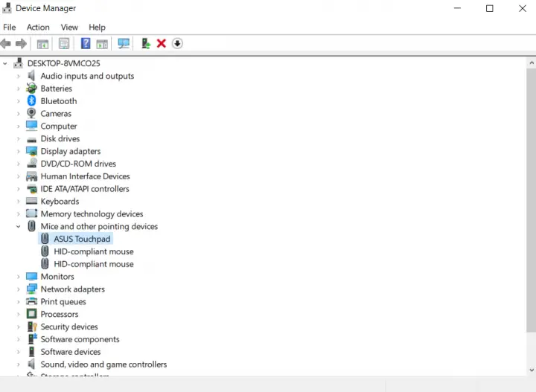This screenshot has height=392, width=536.
Task: Select the Keyboards label text
Action: click(x=60, y=201)
